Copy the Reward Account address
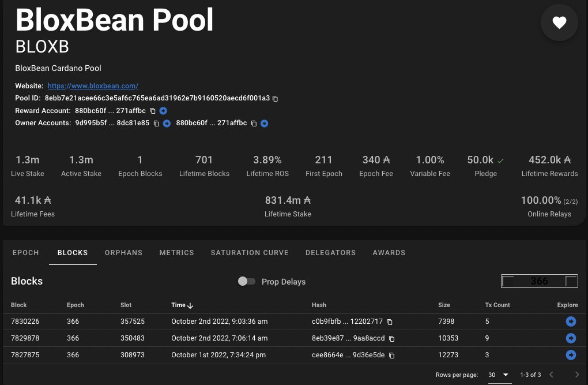Viewport: 588px width, 385px height. (153, 111)
